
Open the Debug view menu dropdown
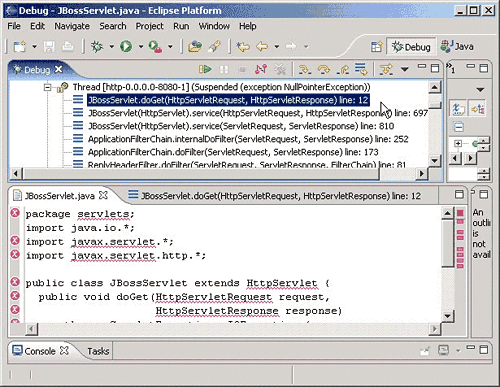pyautogui.click(x=404, y=69)
